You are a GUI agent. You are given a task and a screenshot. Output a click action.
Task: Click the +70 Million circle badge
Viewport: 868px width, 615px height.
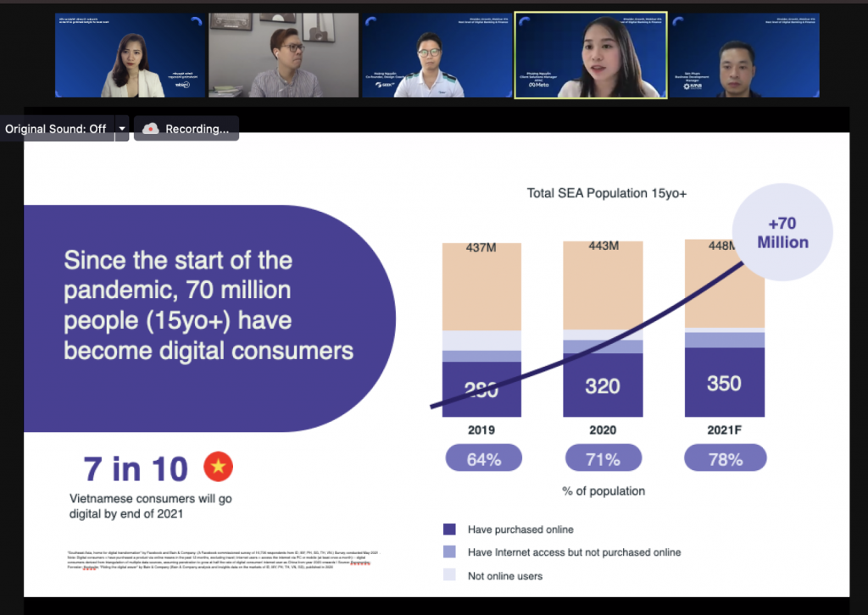pyautogui.click(x=782, y=233)
